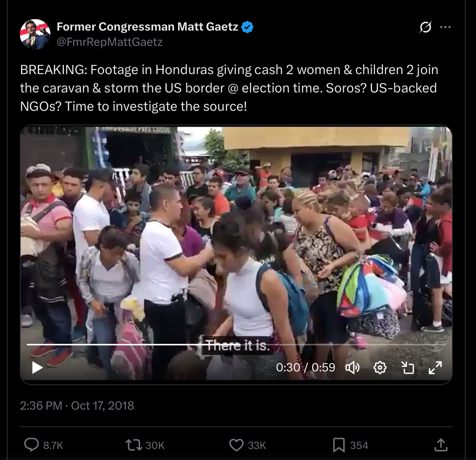Click the 0:30 / 0:59 time display
The image size is (476, 460).
click(x=305, y=368)
